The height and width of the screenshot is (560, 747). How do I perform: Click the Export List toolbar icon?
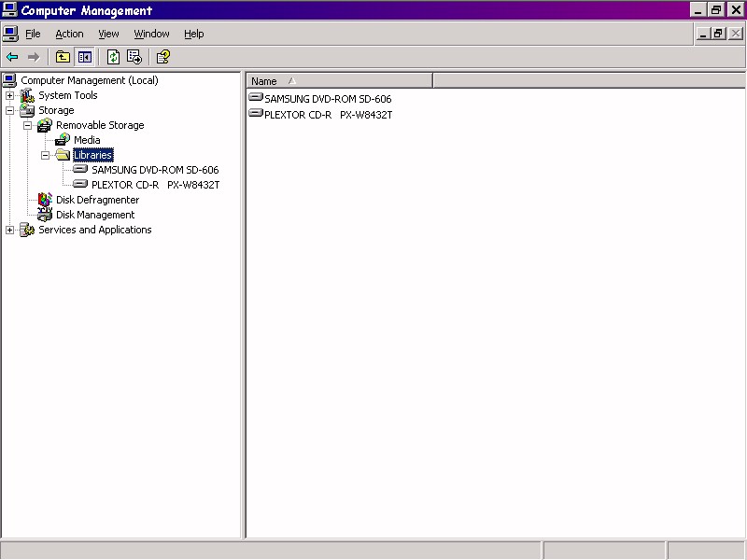134,57
